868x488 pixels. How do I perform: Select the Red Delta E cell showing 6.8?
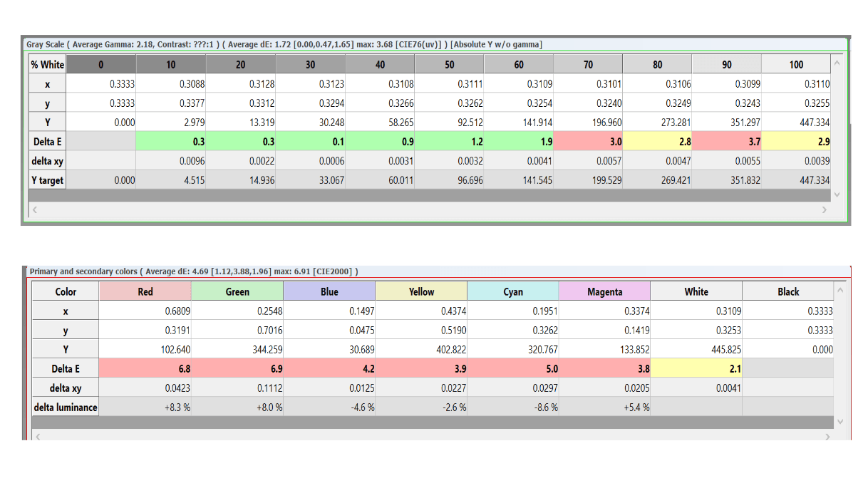click(x=145, y=369)
